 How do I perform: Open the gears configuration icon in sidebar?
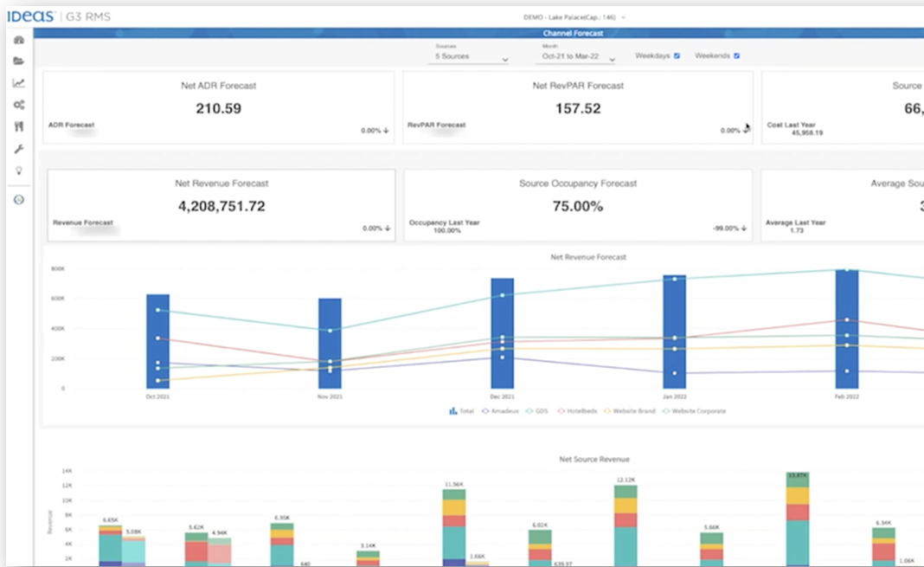tap(19, 105)
